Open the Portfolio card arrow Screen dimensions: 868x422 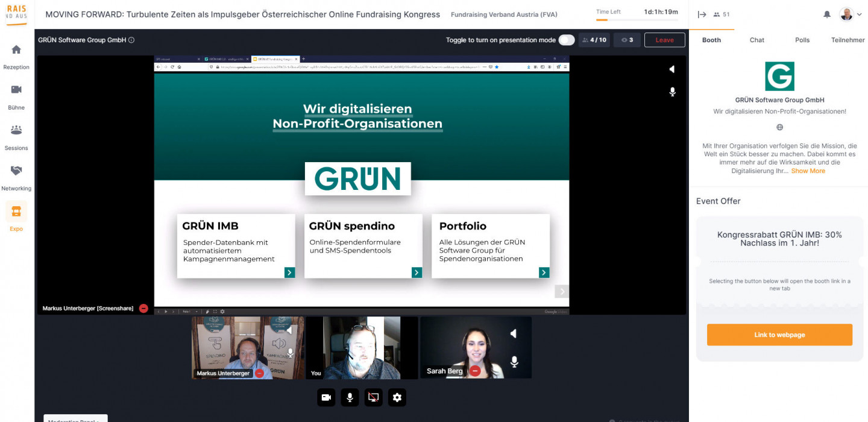[544, 272]
